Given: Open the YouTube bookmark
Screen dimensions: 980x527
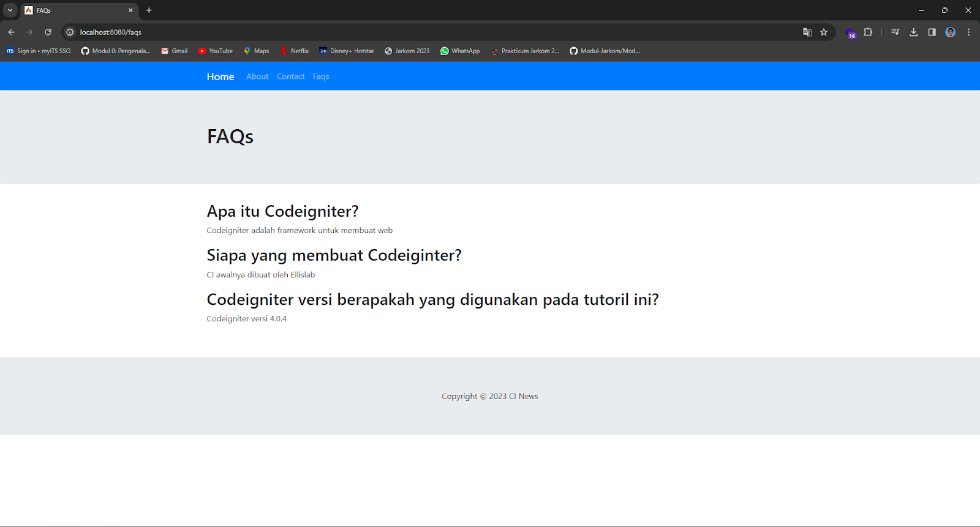Looking at the screenshot, I should point(216,51).
